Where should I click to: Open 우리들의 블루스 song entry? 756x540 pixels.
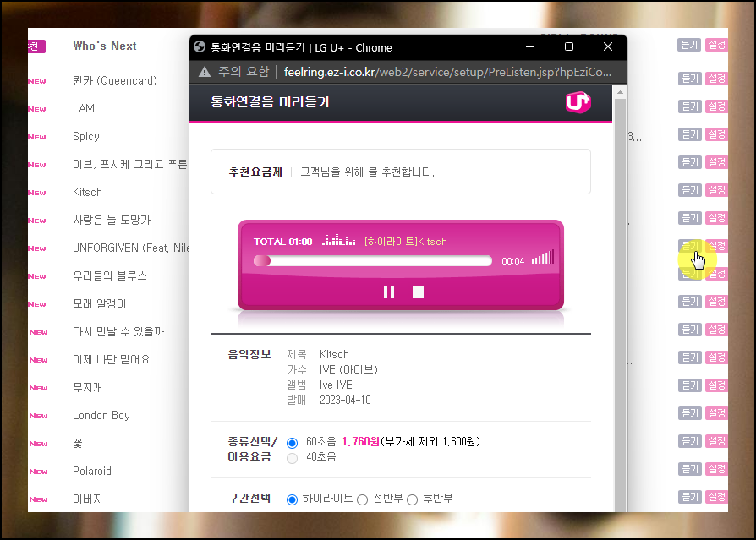tap(109, 275)
